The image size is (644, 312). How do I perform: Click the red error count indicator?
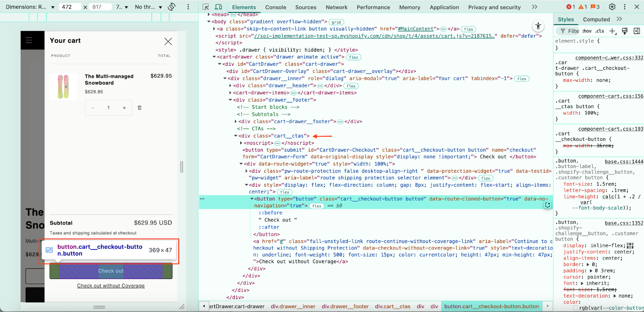(x=570, y=7)
